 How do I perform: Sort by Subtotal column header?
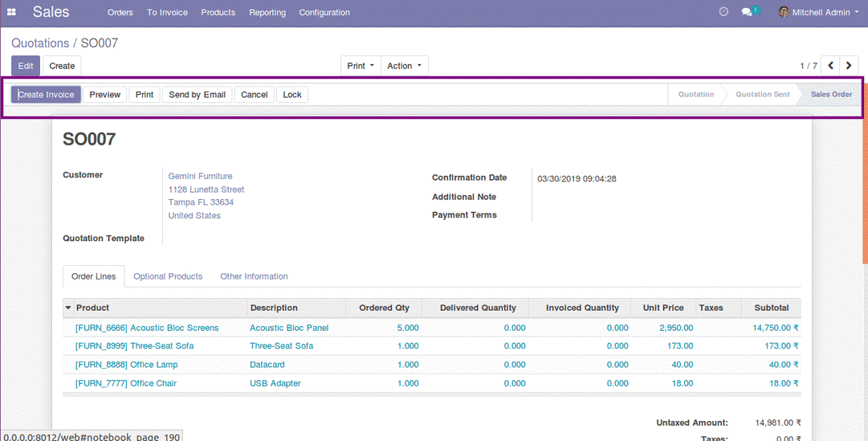[x=772, y=308]
